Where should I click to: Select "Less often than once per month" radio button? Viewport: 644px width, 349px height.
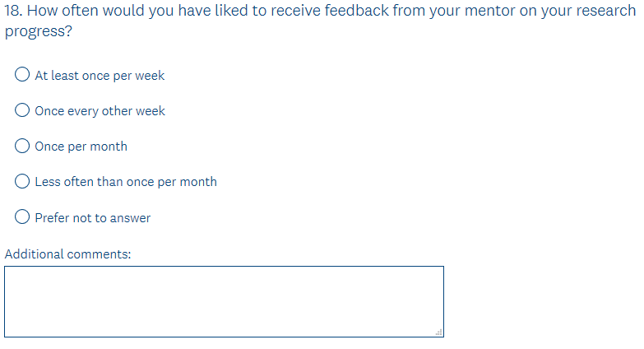[23, 181]
